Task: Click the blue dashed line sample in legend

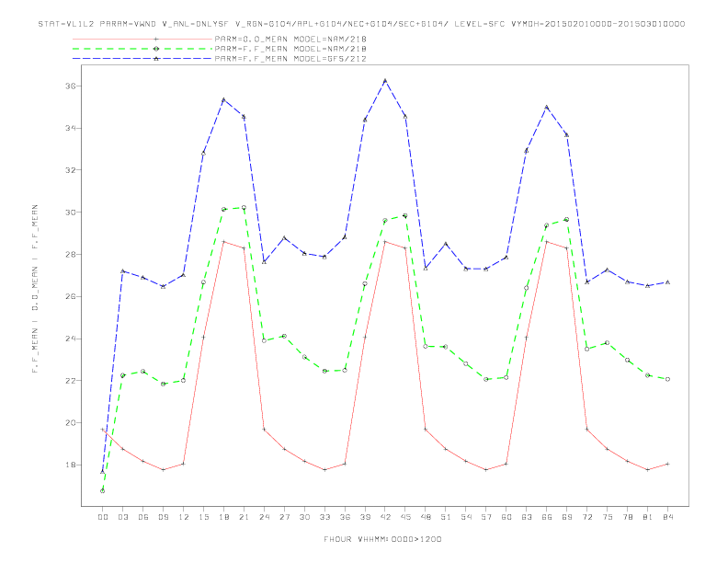Action: point(142,59)
